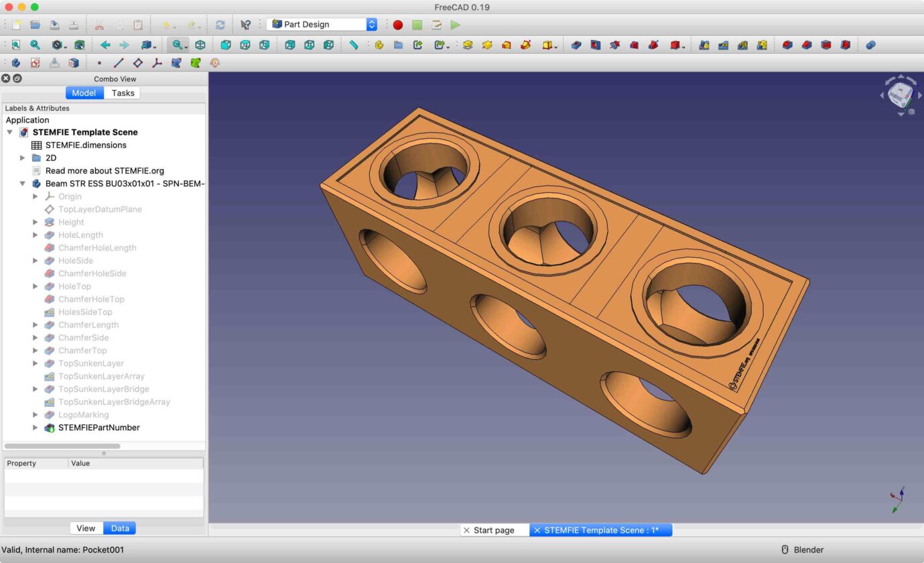Start macro recording with the red circle
This screenshot has width=924, height=563.
(x=398, y=25)
